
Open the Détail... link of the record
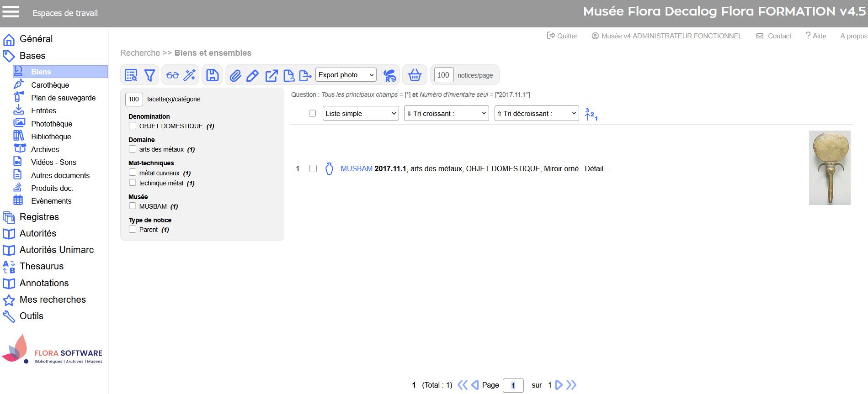tap(596, 168)
